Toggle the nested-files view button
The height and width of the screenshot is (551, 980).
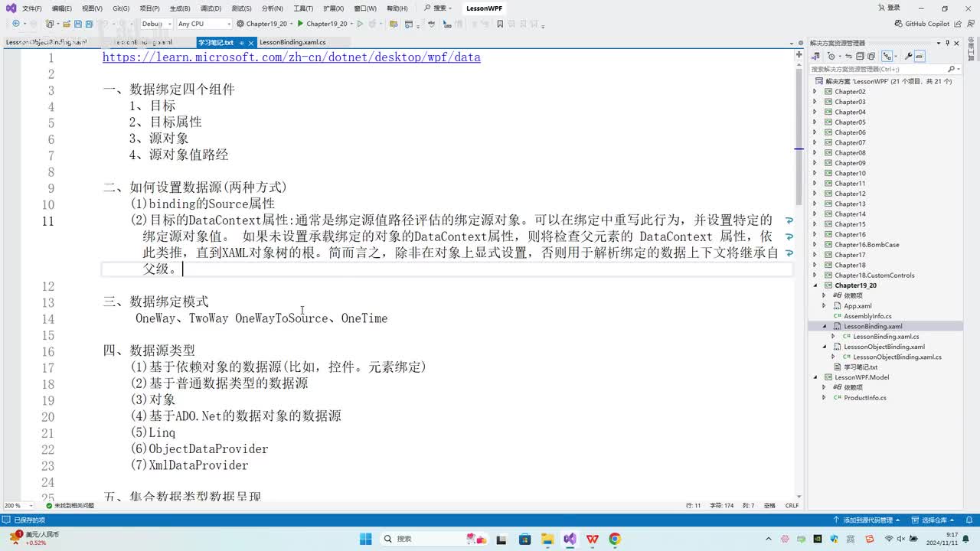(x=887, y=56)
